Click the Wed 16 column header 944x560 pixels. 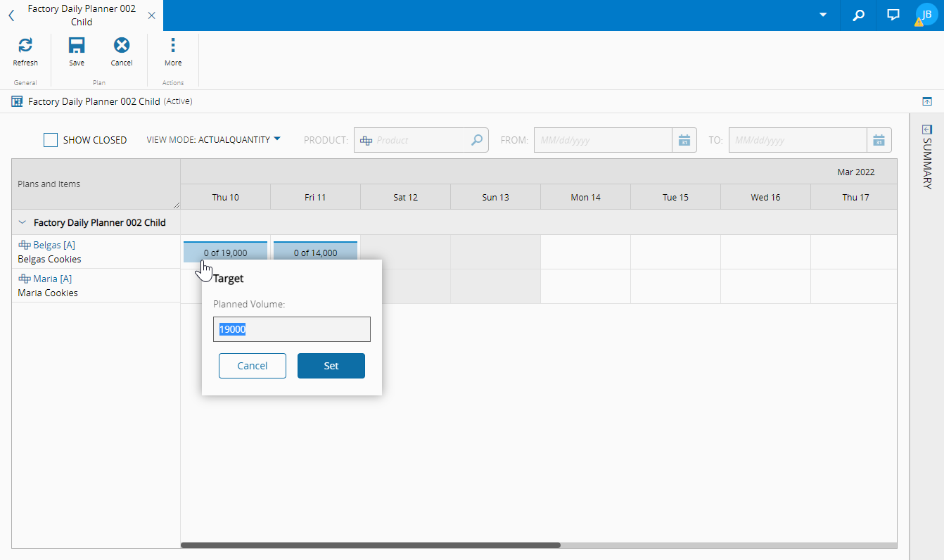[765, 197]
